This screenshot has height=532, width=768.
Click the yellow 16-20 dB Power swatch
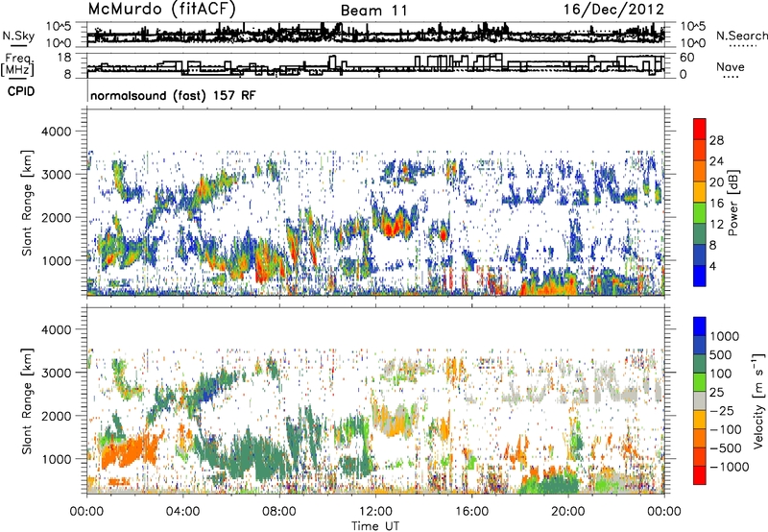(x=700, y=191)
